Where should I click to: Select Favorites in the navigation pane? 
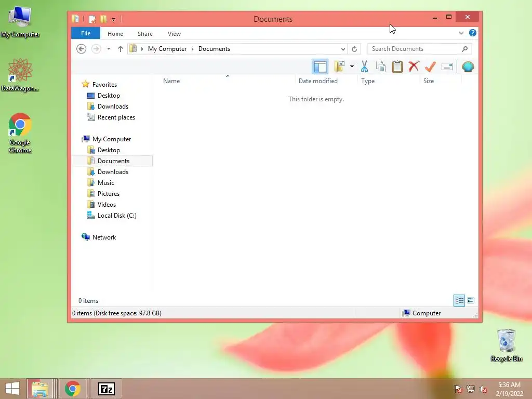tap(104, 85)
